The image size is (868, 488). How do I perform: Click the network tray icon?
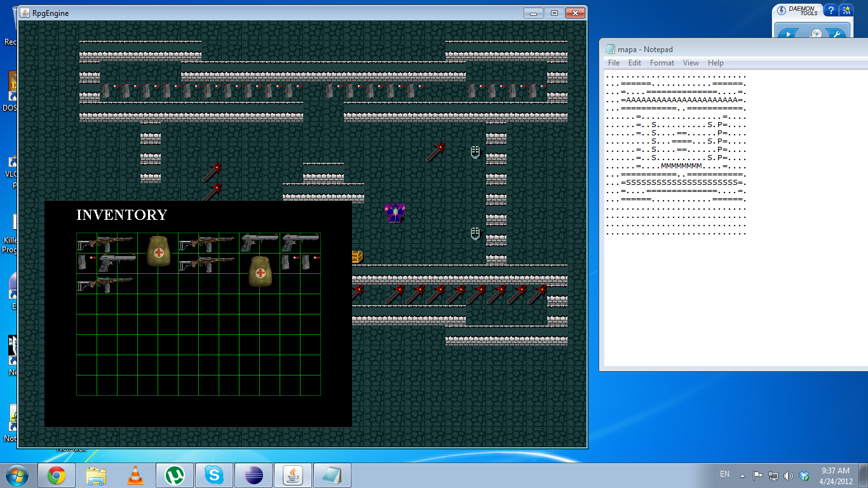click(x=773, y=475)
